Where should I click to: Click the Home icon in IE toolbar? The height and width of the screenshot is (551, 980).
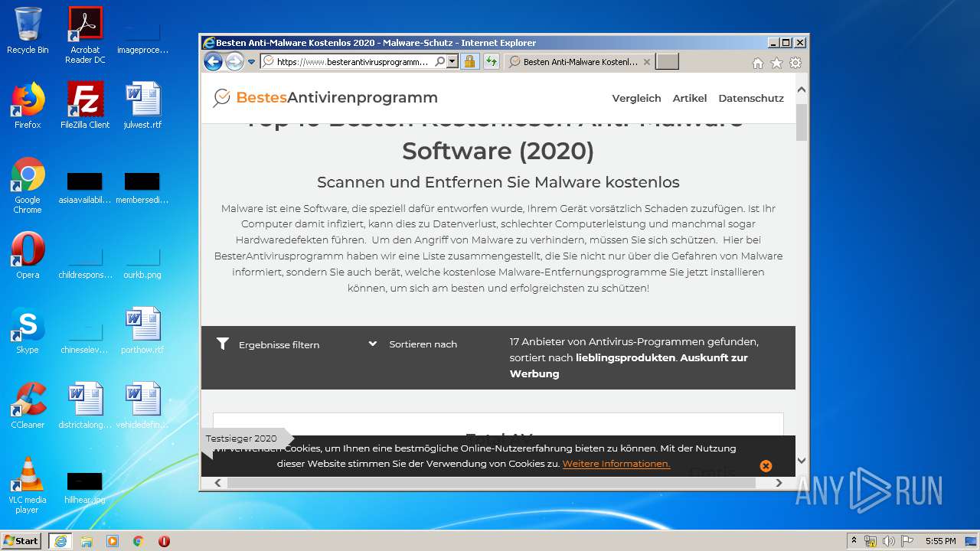758,64
